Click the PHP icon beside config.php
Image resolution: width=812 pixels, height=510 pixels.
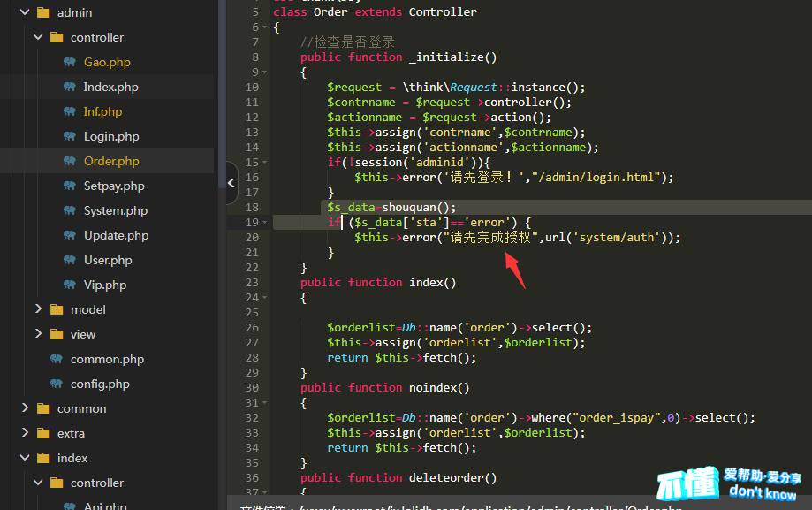click(56, 384)
